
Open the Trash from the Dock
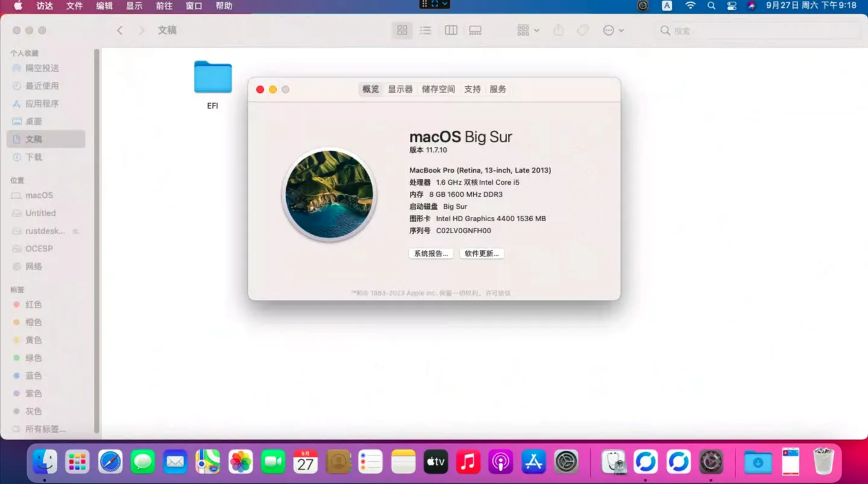(x=823, y=461)
